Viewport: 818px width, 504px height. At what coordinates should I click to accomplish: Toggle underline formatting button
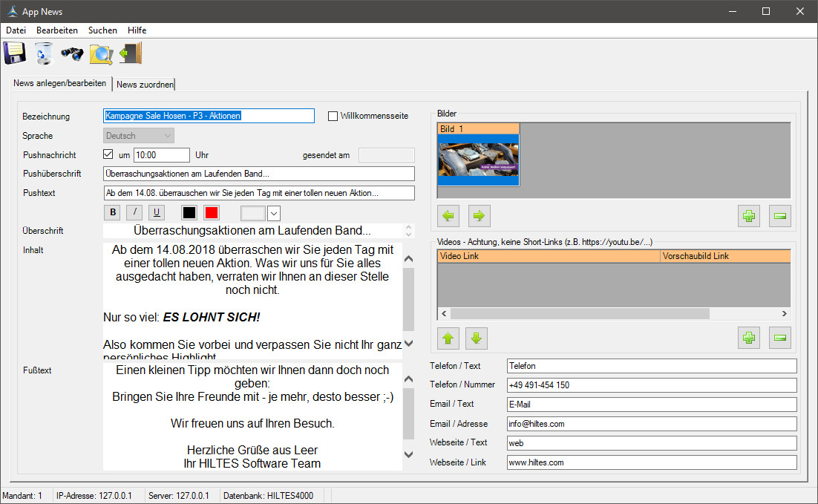(x=157, y=212)
